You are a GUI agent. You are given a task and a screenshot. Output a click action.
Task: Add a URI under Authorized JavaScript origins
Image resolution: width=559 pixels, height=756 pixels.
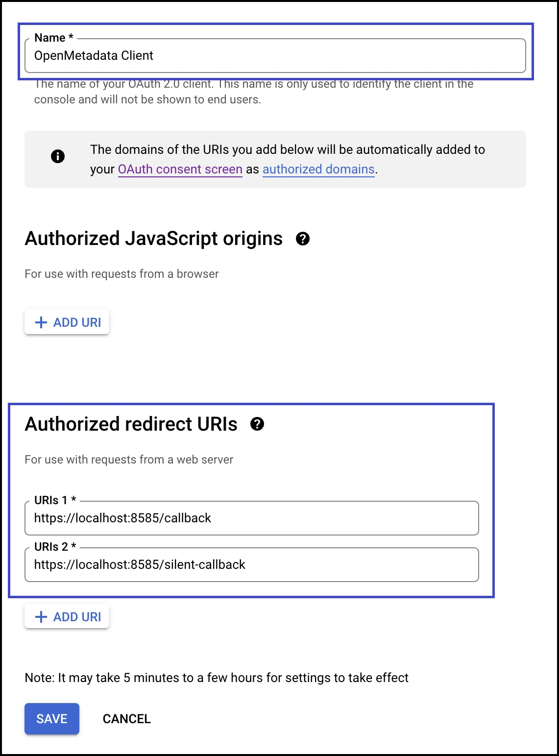point(67,322)
